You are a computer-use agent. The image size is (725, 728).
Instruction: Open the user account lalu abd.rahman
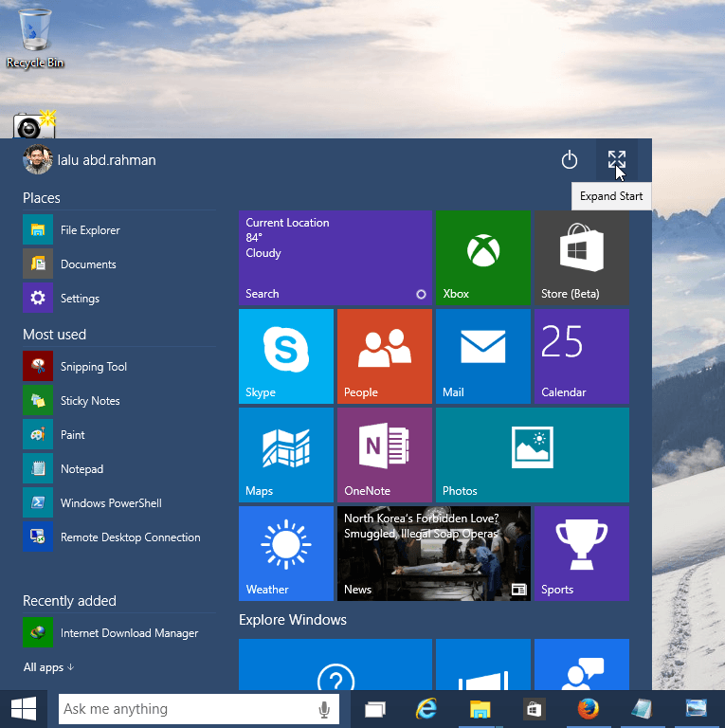point(90,159)
